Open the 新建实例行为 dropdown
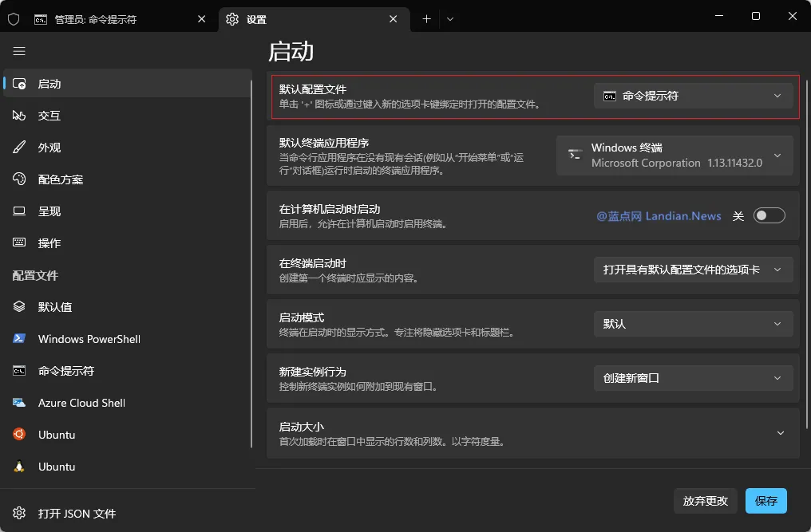Viewport: 811px width, 532px height. click(692, 378)
